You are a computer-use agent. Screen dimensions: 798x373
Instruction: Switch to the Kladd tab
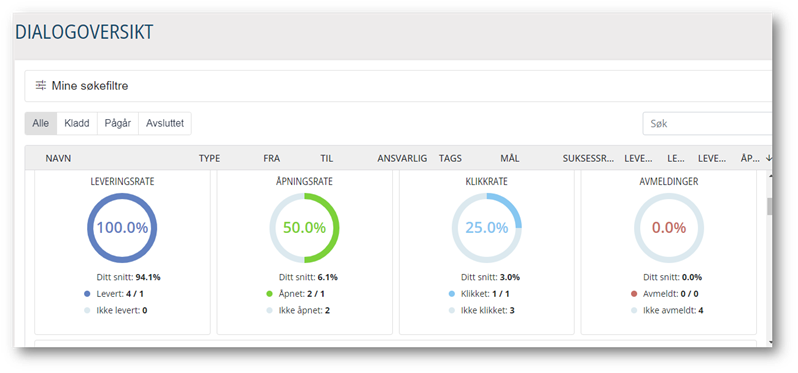coord(77,123)
